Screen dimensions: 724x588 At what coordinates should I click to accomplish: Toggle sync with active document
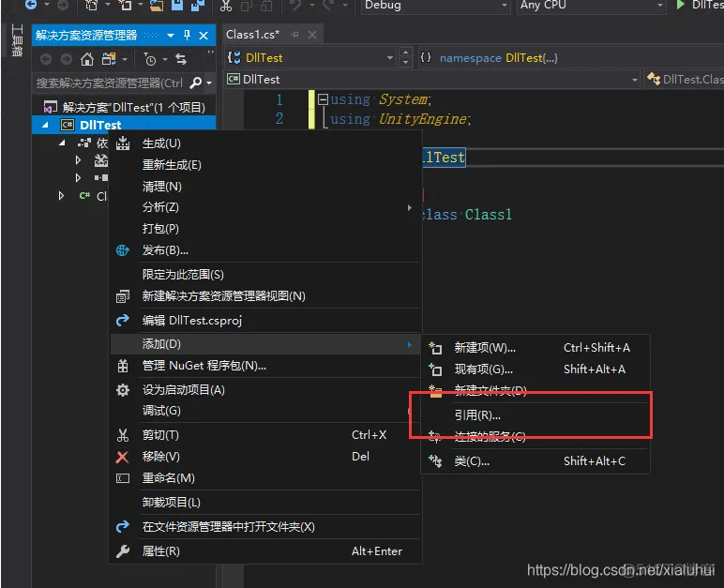[181, 59]
